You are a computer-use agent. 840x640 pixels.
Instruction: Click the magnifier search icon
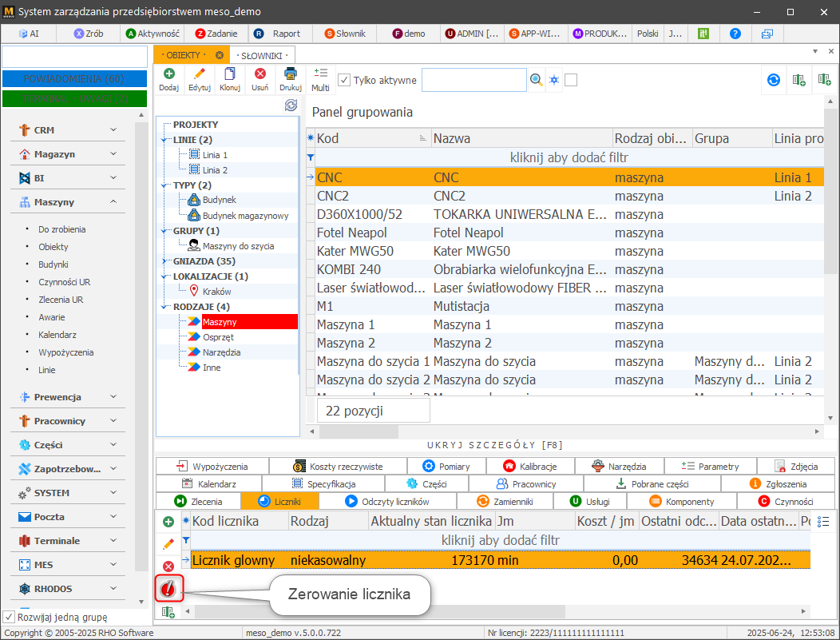tap(537, 80)
